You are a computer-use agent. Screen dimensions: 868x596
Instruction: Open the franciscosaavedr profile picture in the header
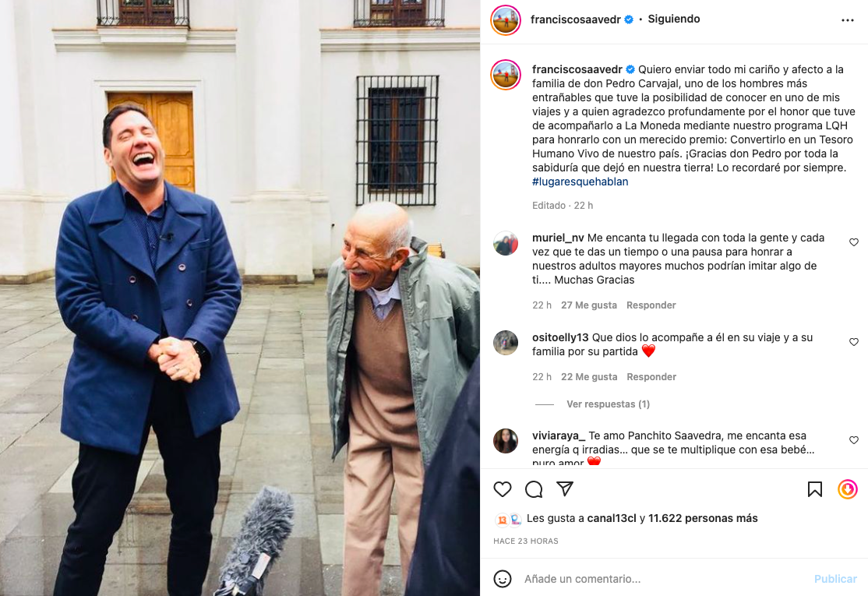(x=506, y=20)
